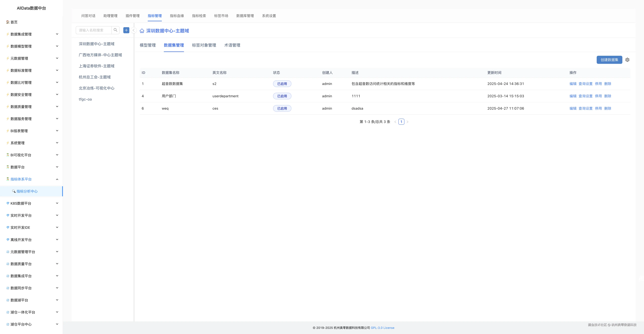Disable the 超音数数据集 dataset via 停用
Image resolution: width=644 pixels, height=334 pixels.
tap(598, 84)
